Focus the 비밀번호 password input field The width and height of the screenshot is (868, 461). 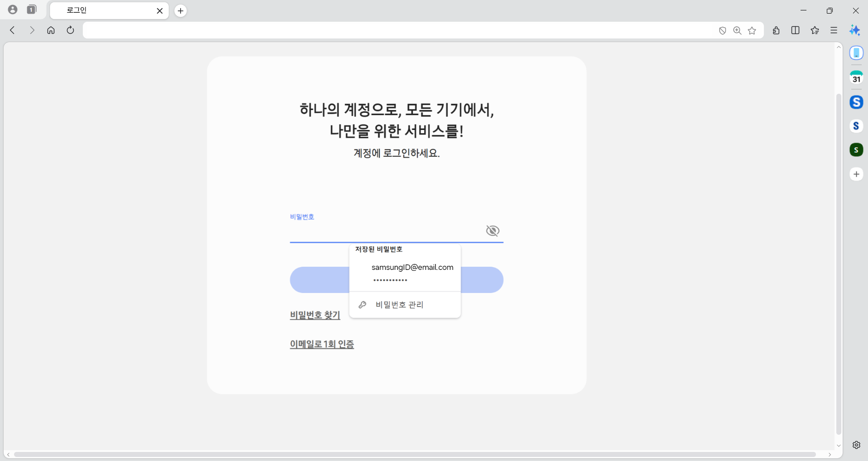[x=385, y=232]
